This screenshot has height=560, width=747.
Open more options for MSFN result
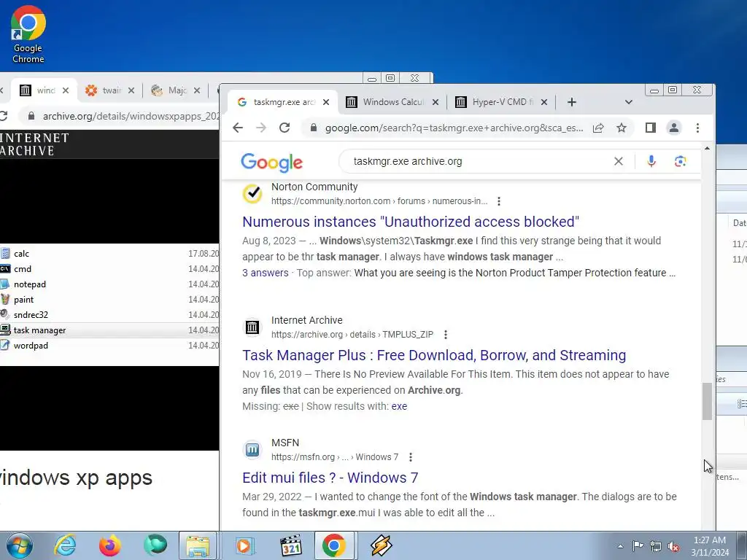[x=410, y=457]
